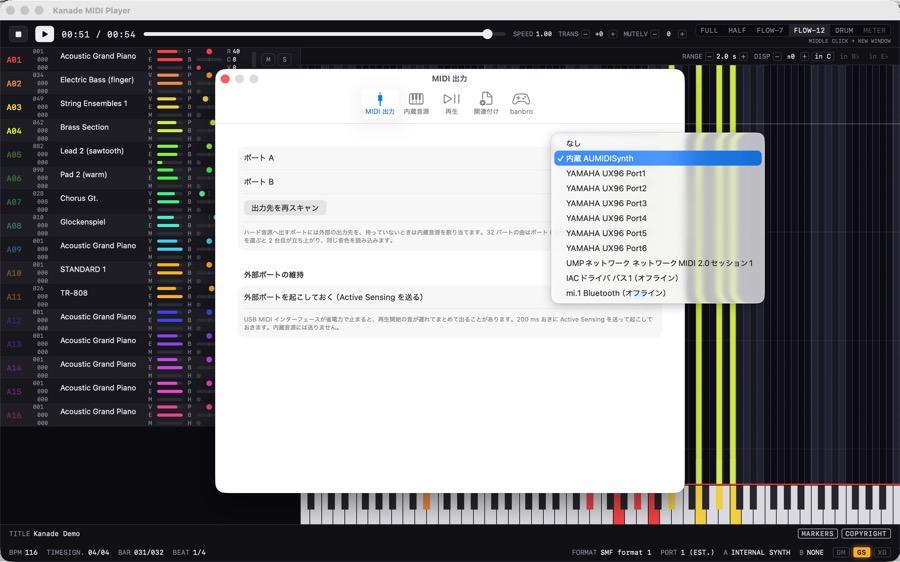Decrease DISP with the minus button

click(777, 56)
